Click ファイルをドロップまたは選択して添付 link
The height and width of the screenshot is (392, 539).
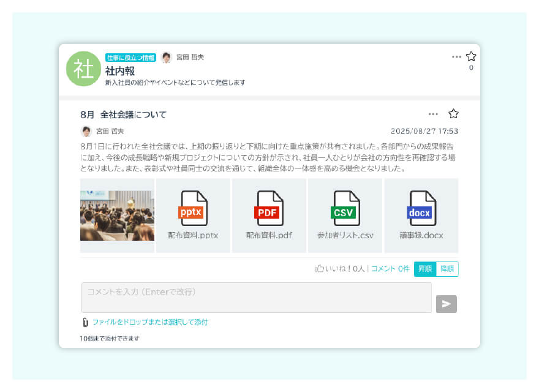150,322
